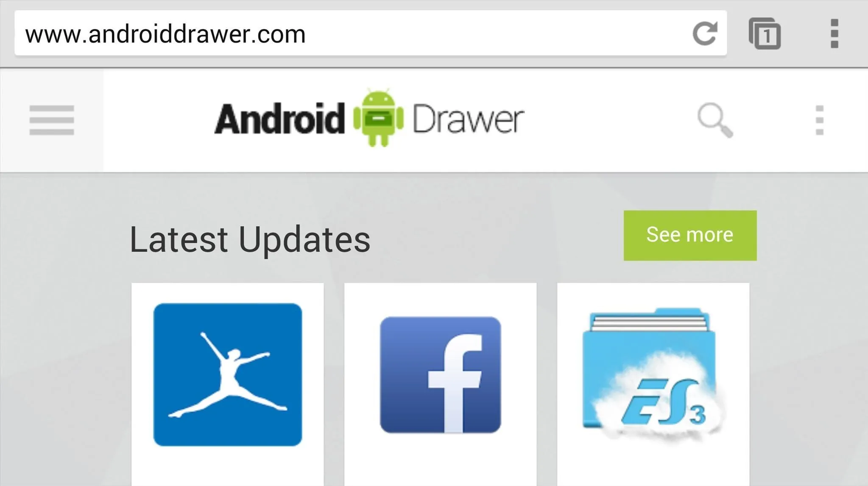The height and width of the screenshot is (486, 868).
Task: Click the green Android robot mascot
Action: pyautogui.click(x=378, y=118)
